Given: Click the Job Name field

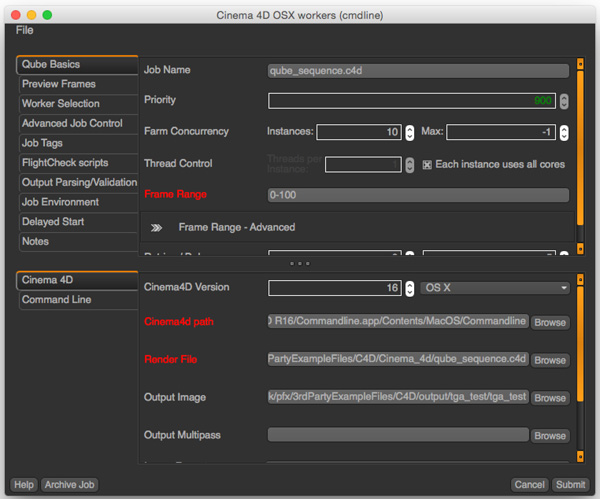Looking at the screenshot, I should (x=418, y=71).
